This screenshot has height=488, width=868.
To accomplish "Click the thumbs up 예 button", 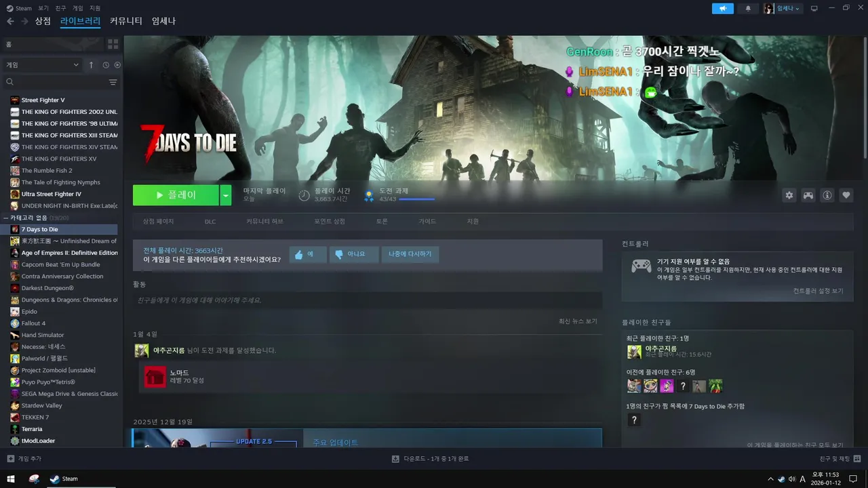I will click(x=308, y=254).
